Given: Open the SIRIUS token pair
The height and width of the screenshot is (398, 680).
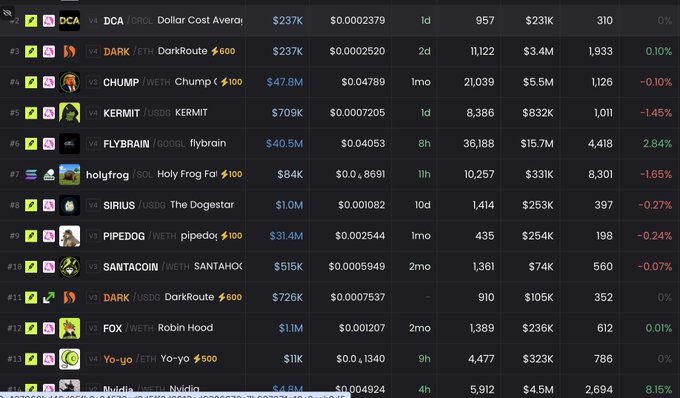Looking at the screenshot, I should [x=134, y=205].
